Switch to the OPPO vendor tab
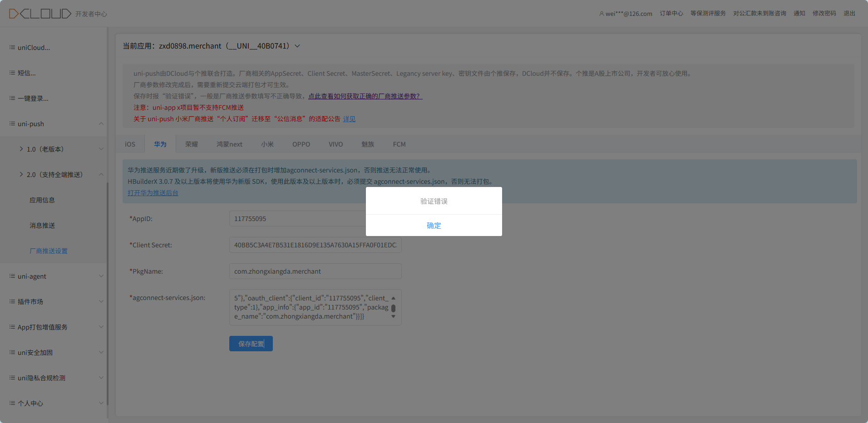Viewport: 868px width, 423px height. pyautogui.click(x=301, y=144)
